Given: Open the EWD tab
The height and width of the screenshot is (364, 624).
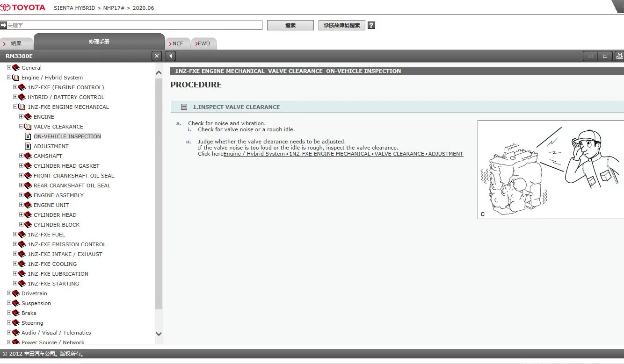Looking at the screenshot, I should point(204,43).
